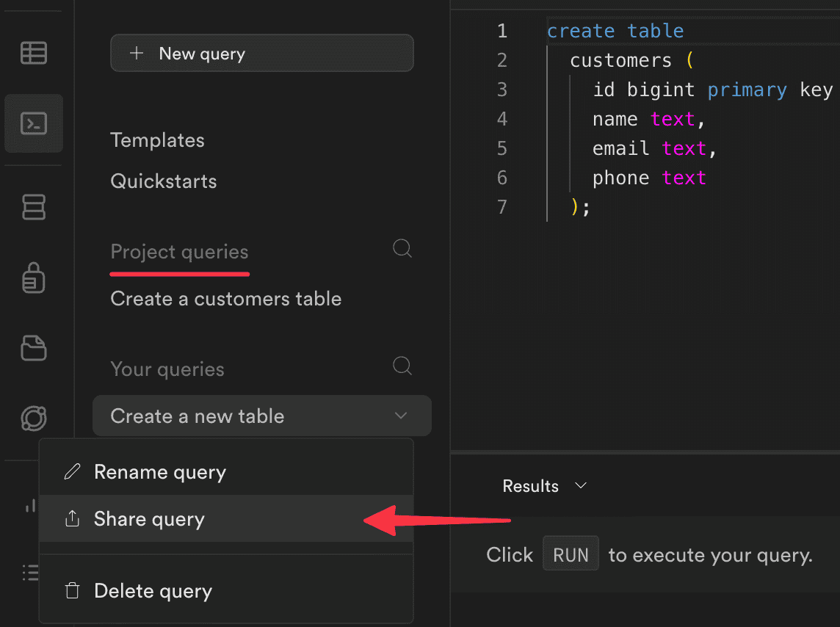Open Logs using the list sidebar icon
The width and height of the screenshot is (840, 627).
pyautogui.click(x=31, y=573)
